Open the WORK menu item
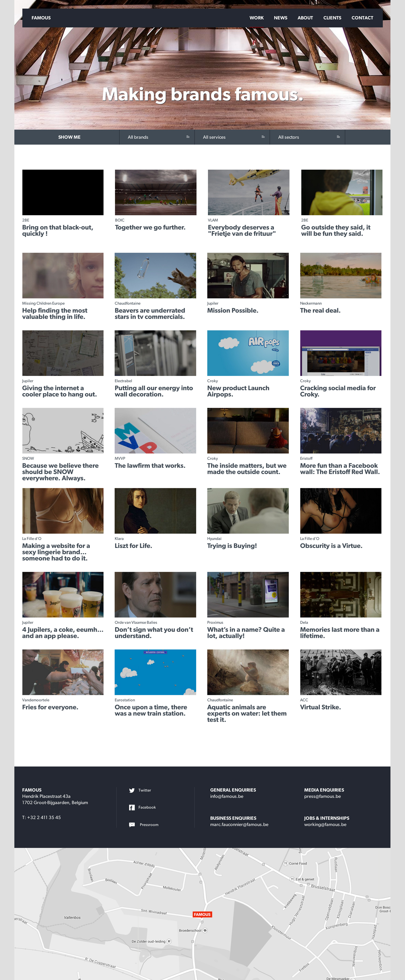 point(256,18)
